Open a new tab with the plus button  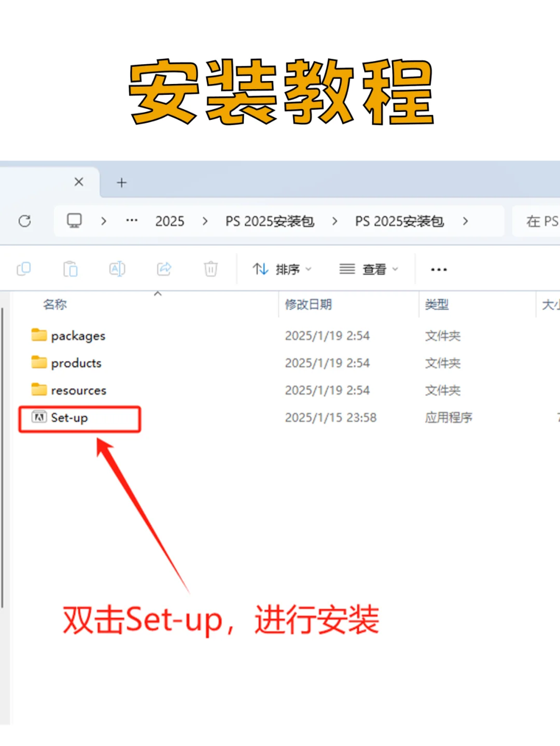click(x=121, y=182)
